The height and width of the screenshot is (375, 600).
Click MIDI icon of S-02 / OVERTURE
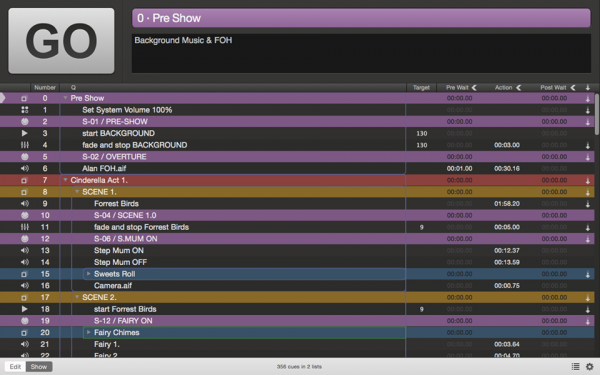pos(24,157)
